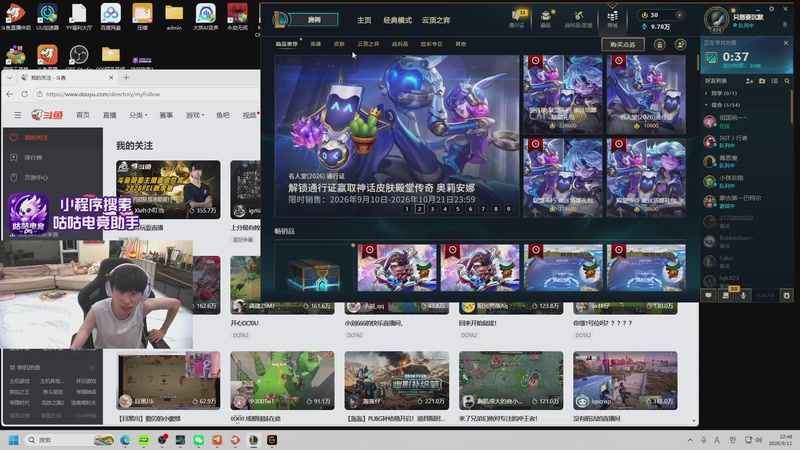The width and height of the screenshot is (800, 450).
Task: Open the friends list search icon
Action: tap(787, 81)
